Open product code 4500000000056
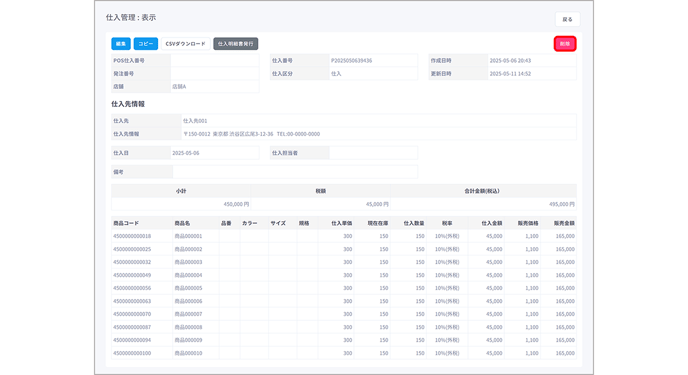The image size is (688, 375). [132, 288]
